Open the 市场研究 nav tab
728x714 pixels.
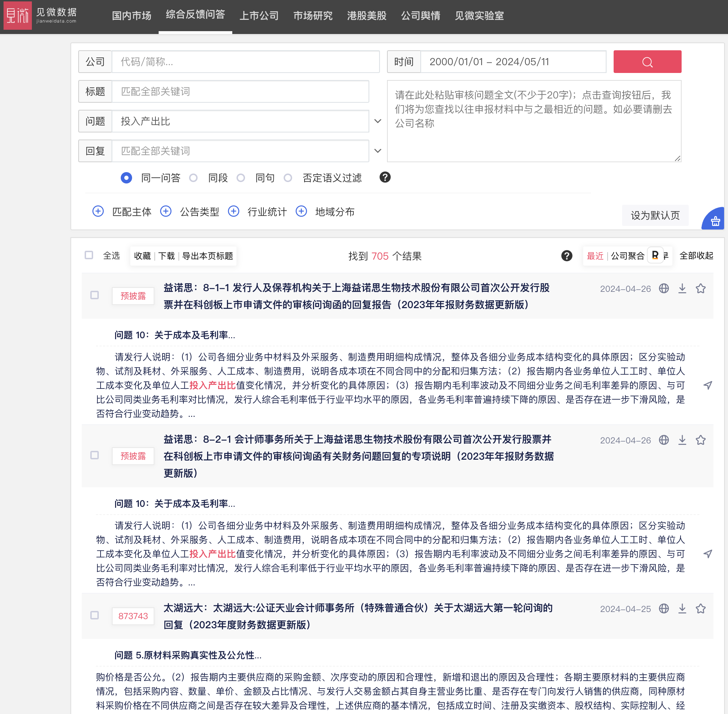point(313,15)
